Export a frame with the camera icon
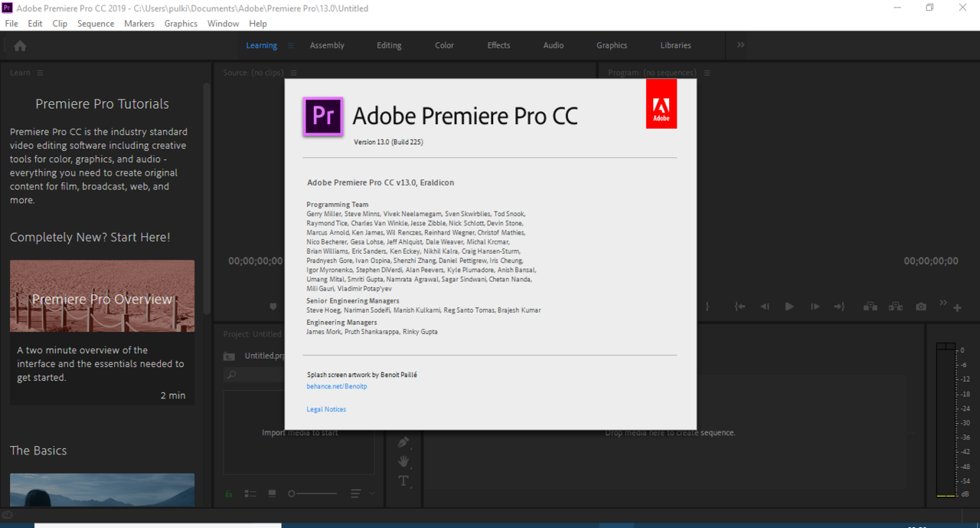Image resolution: width=980 pixels, height=528 pixels. tap(921, 307)
